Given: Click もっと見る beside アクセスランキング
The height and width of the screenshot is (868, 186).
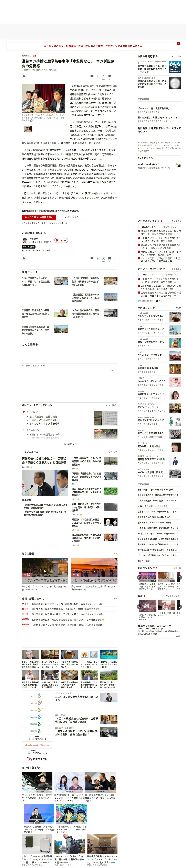Looking at the screenshot, I should [x=176, y=221].
